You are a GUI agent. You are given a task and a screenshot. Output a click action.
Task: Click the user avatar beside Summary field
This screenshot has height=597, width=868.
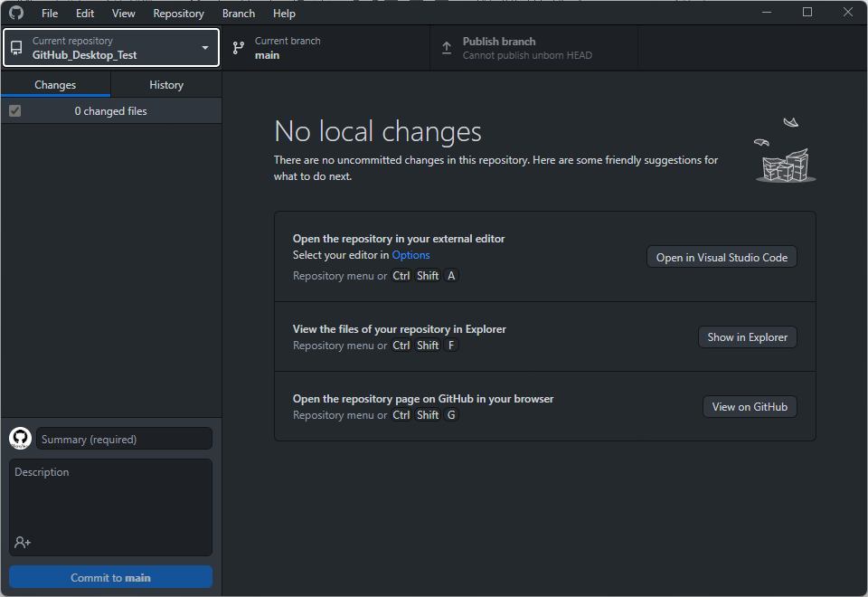click(21, 439)
